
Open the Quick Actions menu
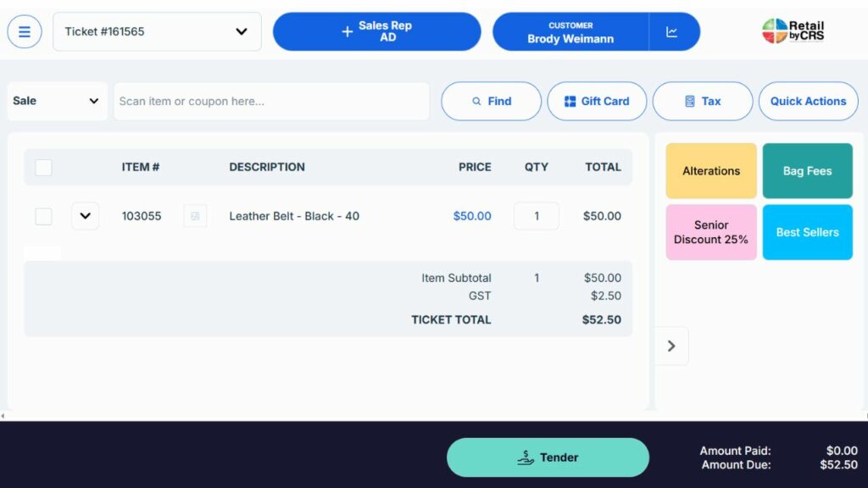[x=808, y=101]
